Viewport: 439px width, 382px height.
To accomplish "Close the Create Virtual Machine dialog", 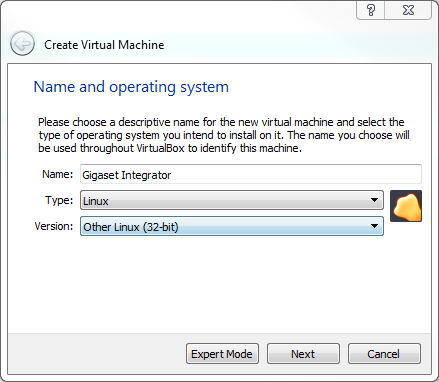I will click(408, 10).
